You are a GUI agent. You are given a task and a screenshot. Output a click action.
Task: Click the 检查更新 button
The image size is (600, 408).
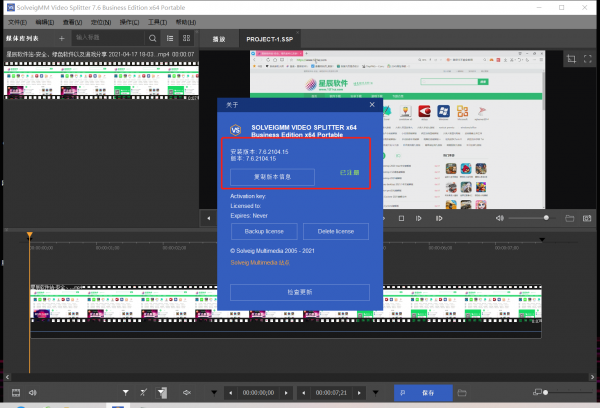point(300,292)
